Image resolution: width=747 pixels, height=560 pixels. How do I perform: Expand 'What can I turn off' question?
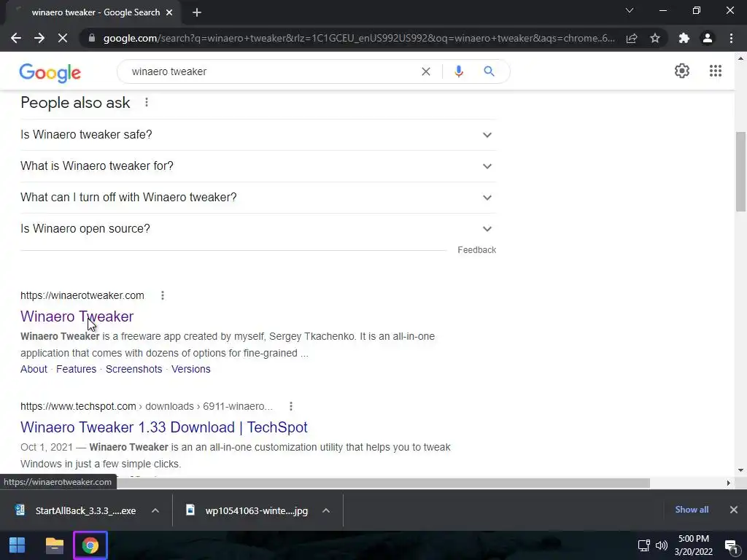pyautogui.click(x=258, y=198)
